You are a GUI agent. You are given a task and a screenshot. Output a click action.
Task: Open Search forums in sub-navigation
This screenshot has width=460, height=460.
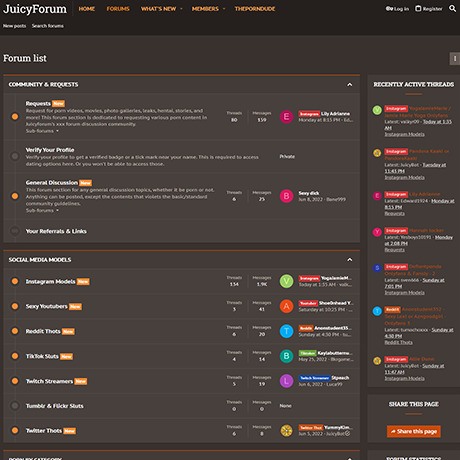tap(48, 26)
